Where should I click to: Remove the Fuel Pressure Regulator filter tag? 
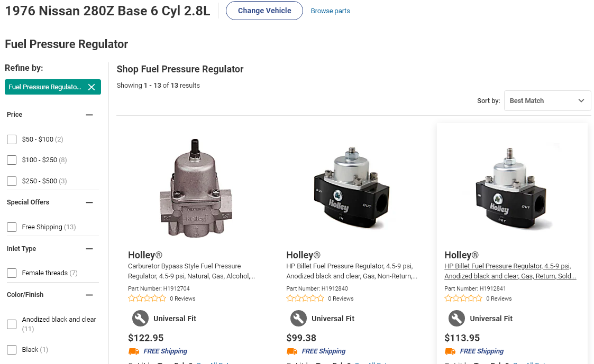click(92, 87)
